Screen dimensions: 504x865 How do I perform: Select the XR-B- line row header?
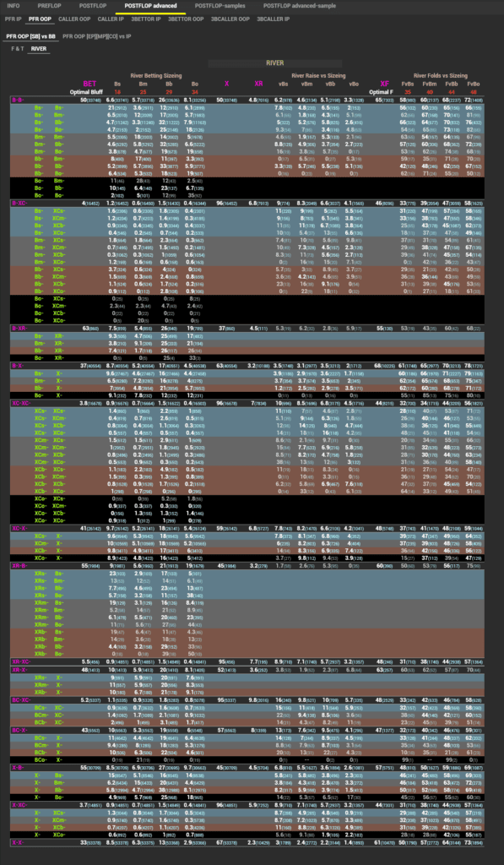coord(20,567)
